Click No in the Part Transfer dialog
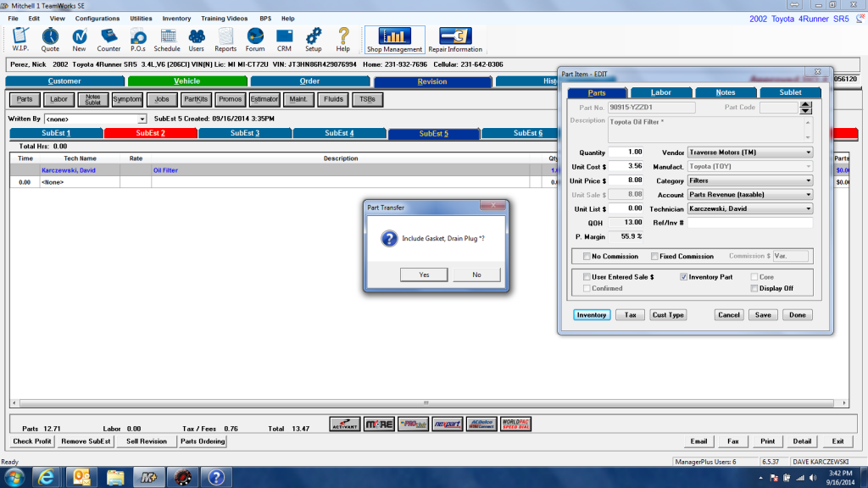868x488 pixels. 476,274
